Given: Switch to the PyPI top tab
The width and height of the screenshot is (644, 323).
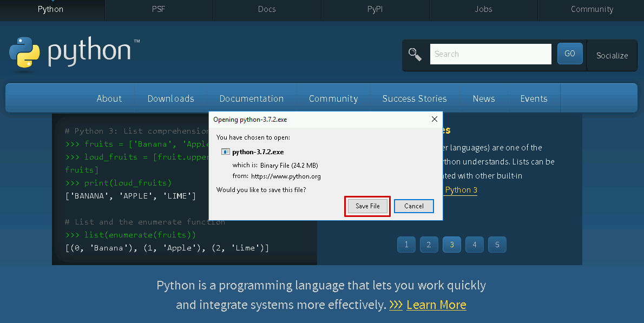Looking at the screenshot, I should click(x=374, y=9).
